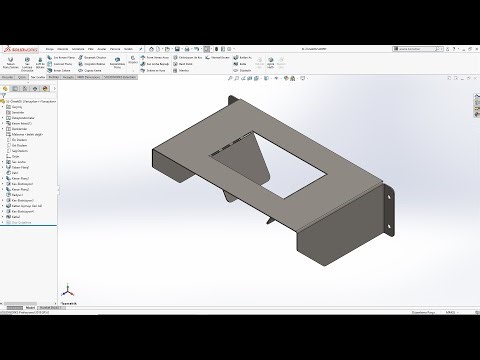Click the Base Flange/Tab sheet metal tool

pos(11,63)
